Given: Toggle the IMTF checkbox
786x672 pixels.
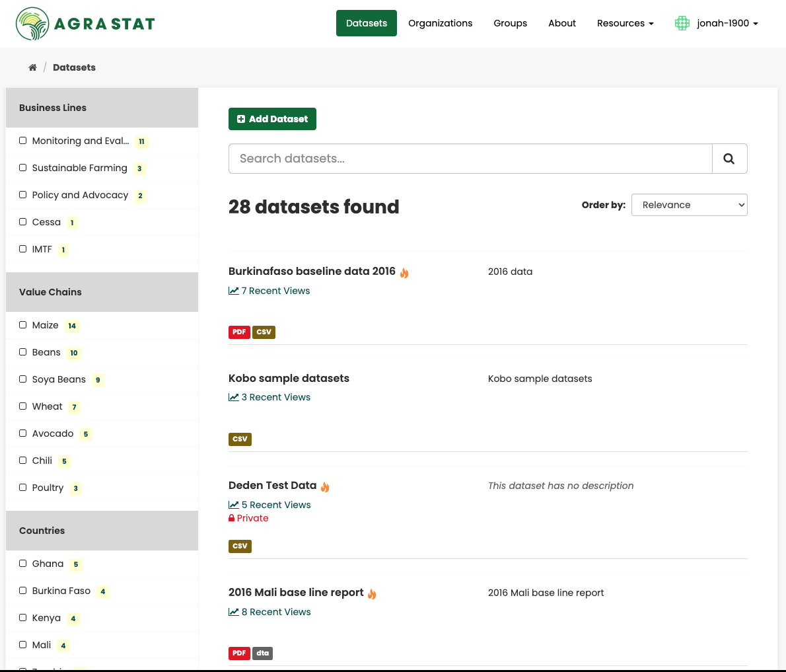Looking at the screenshot, I should pos(22,248).
